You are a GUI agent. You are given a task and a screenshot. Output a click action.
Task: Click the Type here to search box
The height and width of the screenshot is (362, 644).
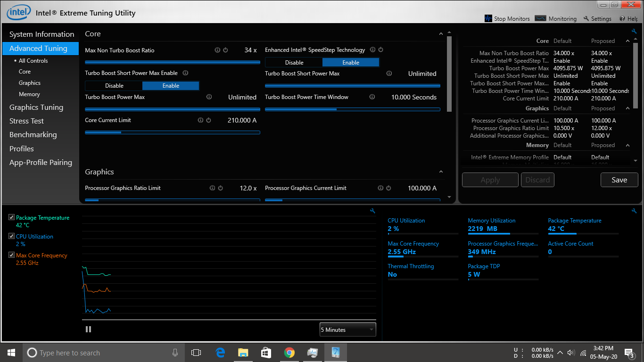coord(104,353)
